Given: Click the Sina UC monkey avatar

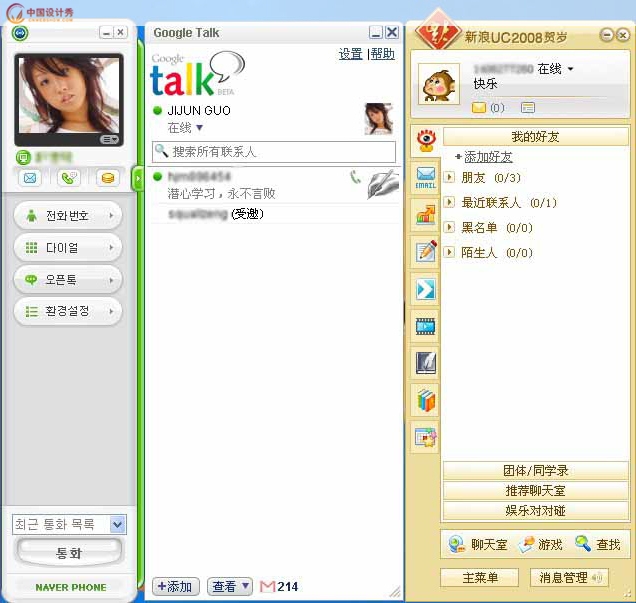Looking at the screenshot, I should (x=439, y=84).
